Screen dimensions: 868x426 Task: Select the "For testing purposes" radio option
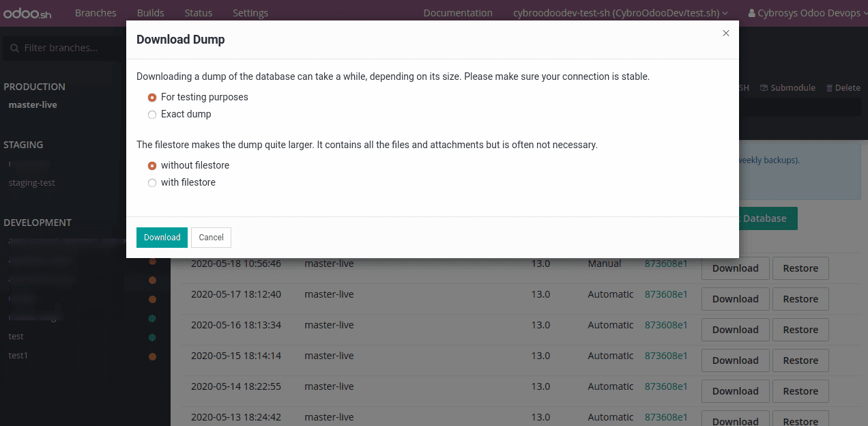[152, 98]
